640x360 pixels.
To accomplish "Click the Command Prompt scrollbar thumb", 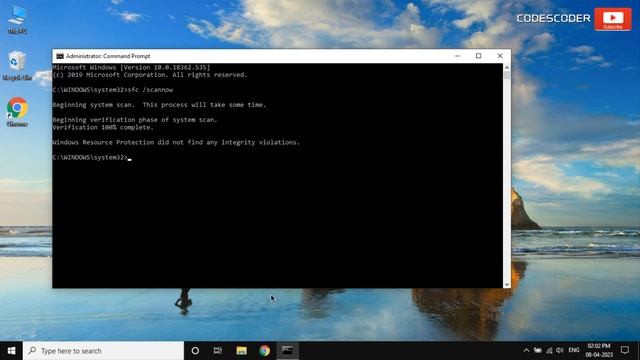I will (507, 75).
